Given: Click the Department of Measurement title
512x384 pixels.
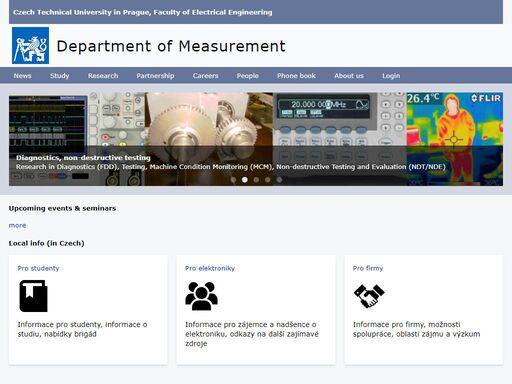Looking at the screenshot, I should click(171, 46).
